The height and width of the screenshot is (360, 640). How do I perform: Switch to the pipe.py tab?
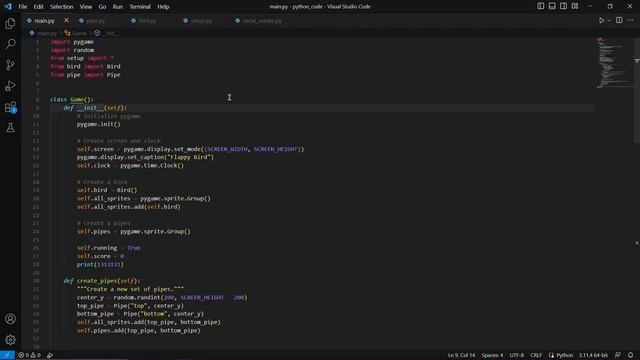(x=96, y=20)
